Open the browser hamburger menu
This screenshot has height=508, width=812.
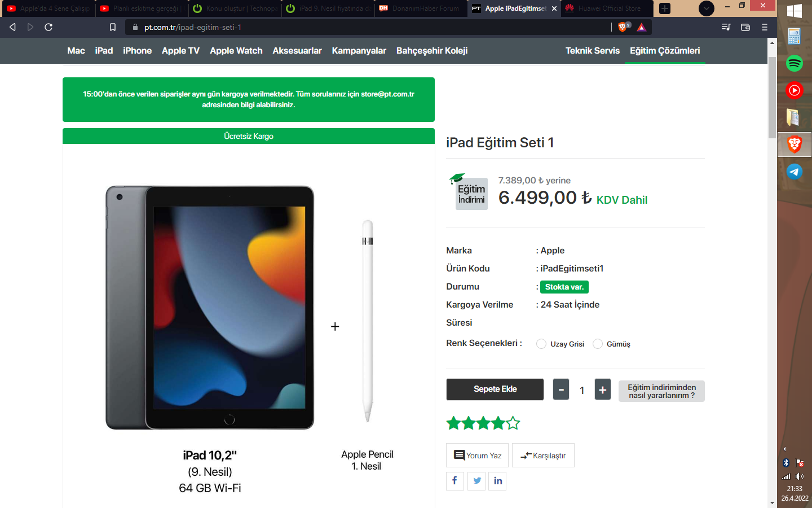765,27
